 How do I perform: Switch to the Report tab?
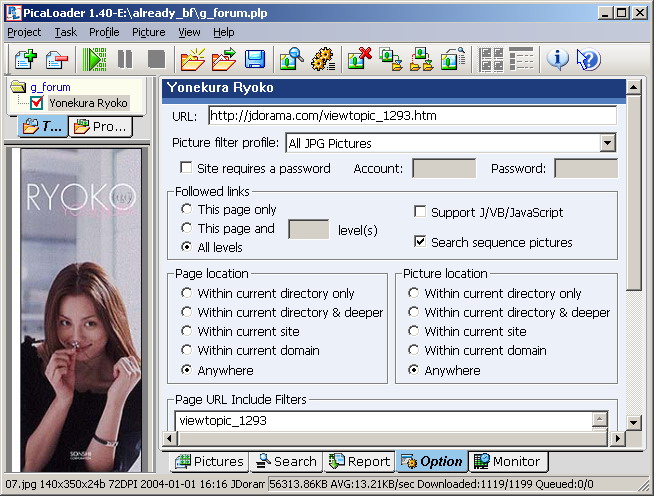[x=359, y=461]
